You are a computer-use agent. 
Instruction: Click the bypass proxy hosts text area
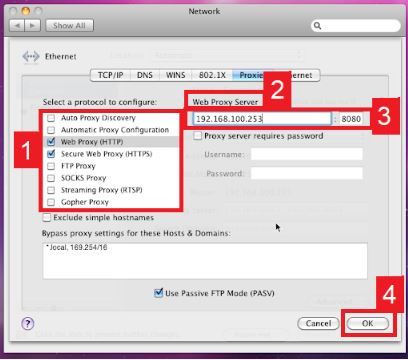pyautogui.click(x=205, y=261)
